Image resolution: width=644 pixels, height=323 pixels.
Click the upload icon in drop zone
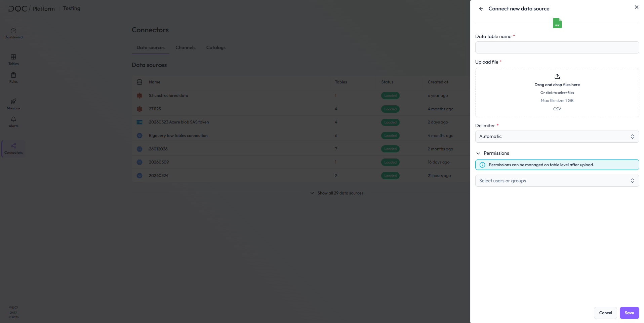[x=557, y=76]
